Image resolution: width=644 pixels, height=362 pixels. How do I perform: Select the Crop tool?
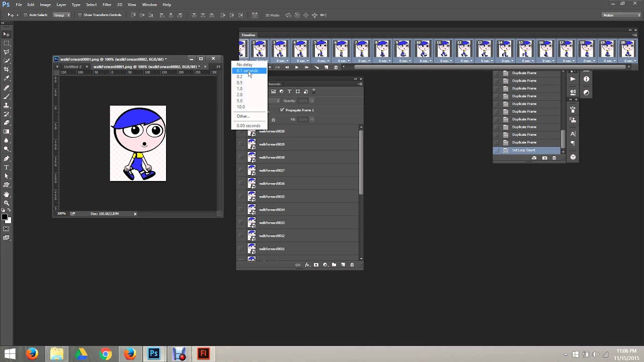(x=7, y=69)
